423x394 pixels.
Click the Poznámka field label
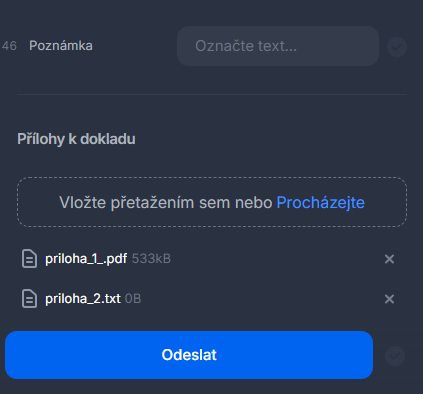click(61, 46)
